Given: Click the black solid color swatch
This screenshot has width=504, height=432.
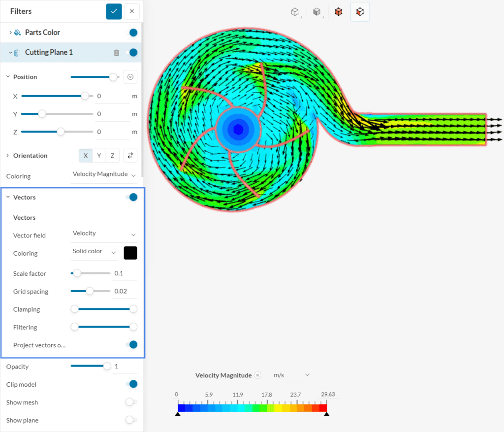Looking at the screenshot, I should point(130,253).
